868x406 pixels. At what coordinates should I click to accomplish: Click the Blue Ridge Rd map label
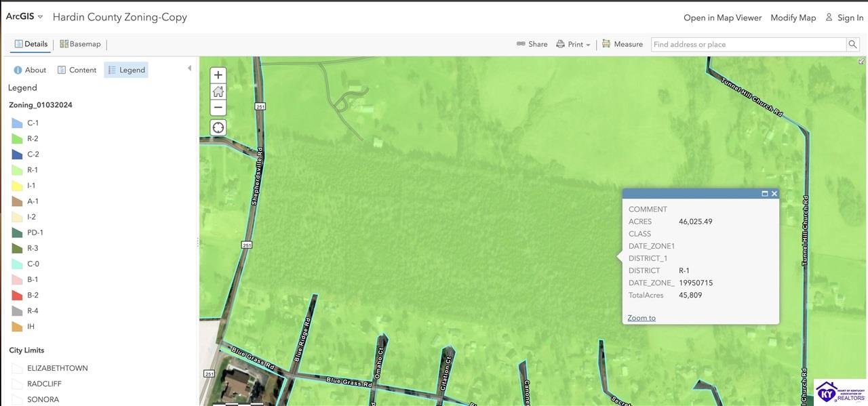coord(302,340)
